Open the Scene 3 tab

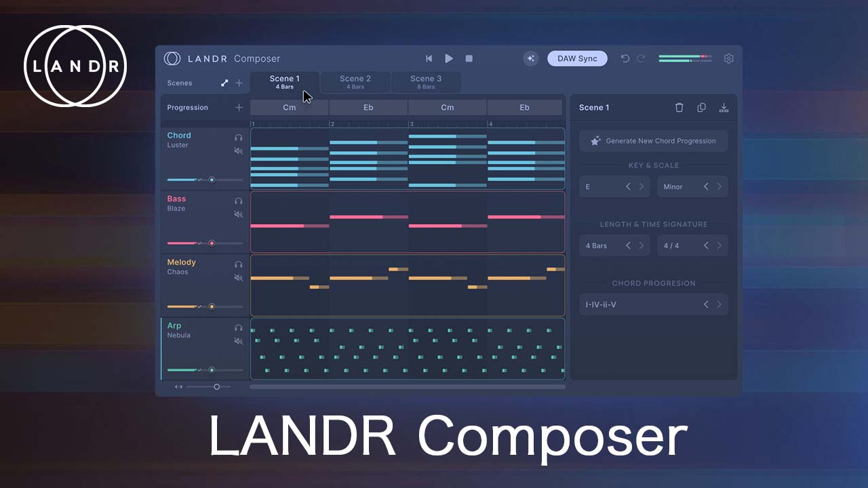click(426, 82)
